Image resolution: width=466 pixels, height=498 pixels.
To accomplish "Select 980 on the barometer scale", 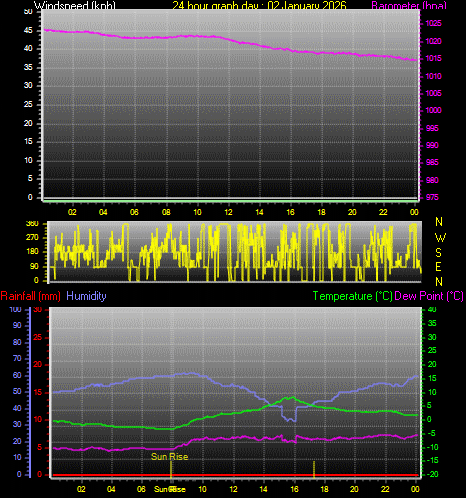I will [x=432, y=180].
